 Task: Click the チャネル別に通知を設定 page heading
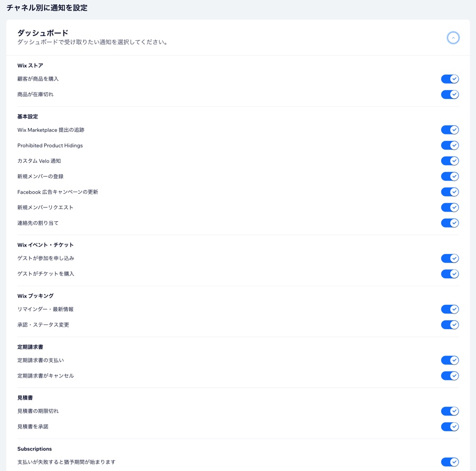coord(47,7)
